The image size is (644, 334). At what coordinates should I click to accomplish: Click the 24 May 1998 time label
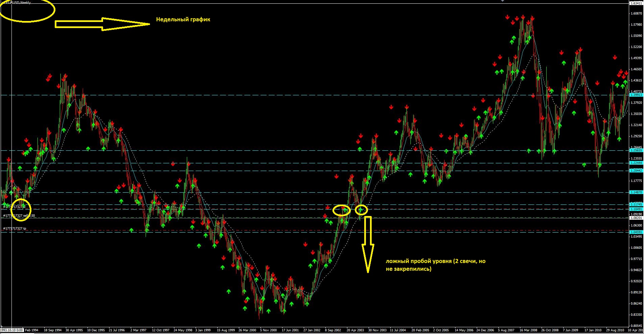tap(183, 330)
